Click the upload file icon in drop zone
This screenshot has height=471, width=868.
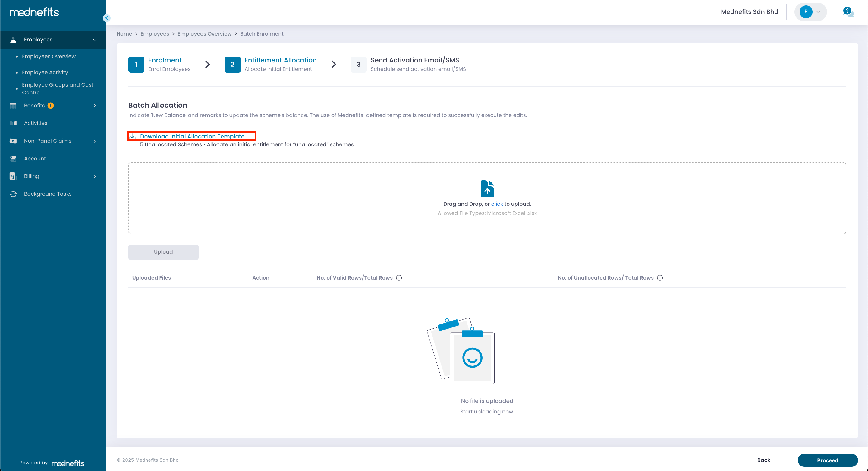click(x=487, y=188)
